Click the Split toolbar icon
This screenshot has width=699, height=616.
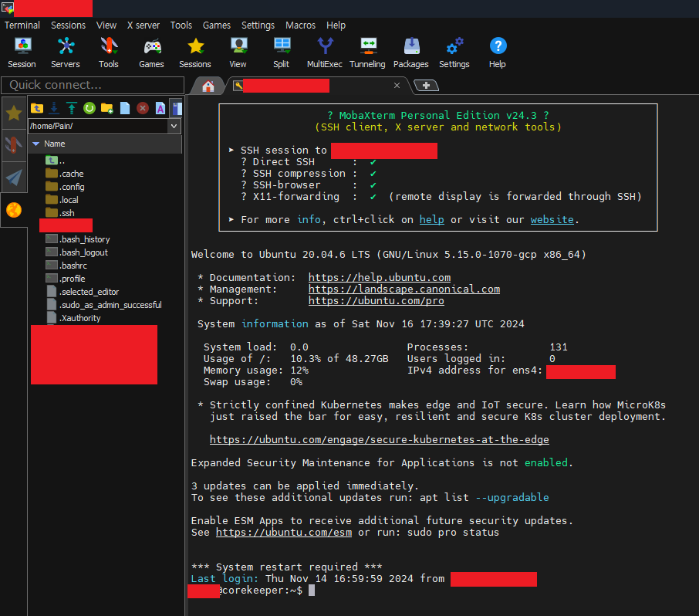click(x=282, y=52)
